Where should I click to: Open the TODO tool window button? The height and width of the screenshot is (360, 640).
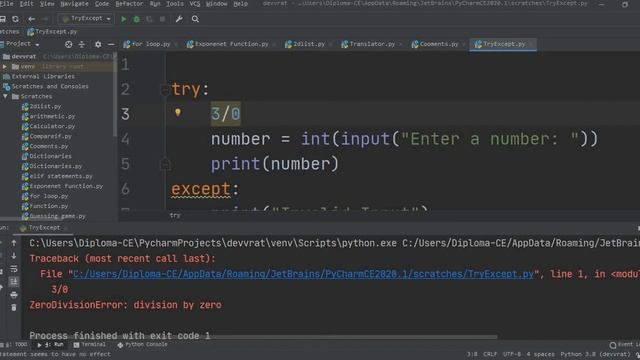click(16, 345)
